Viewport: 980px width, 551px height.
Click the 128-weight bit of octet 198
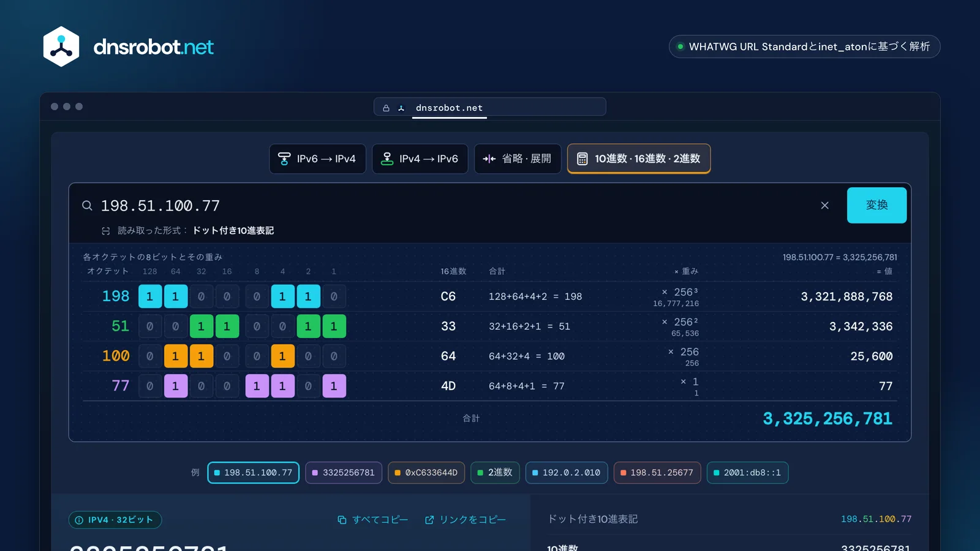(x=150, y=296)
